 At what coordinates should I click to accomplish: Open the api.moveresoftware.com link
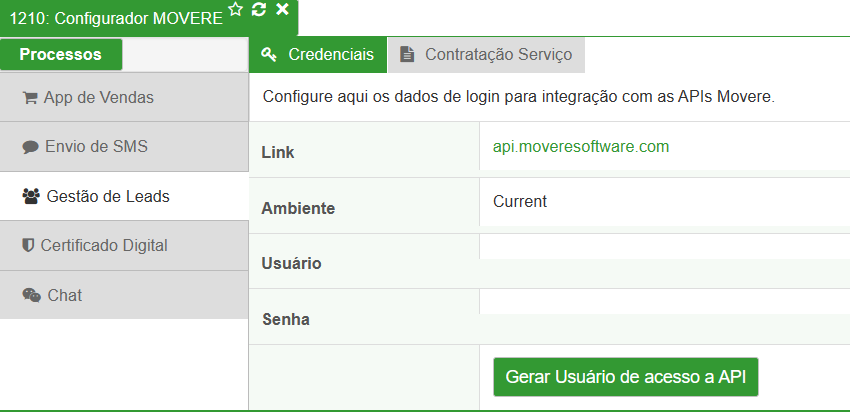[x=581, y=146]
